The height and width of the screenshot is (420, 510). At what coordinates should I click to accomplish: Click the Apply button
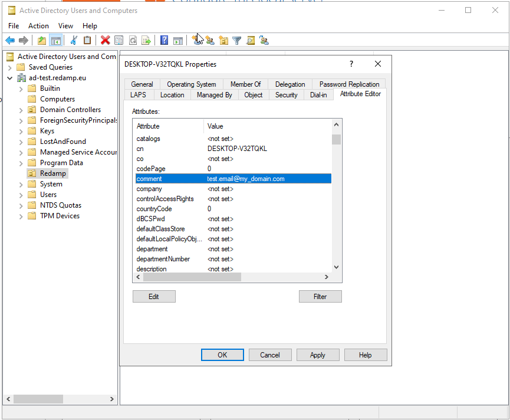317,355
